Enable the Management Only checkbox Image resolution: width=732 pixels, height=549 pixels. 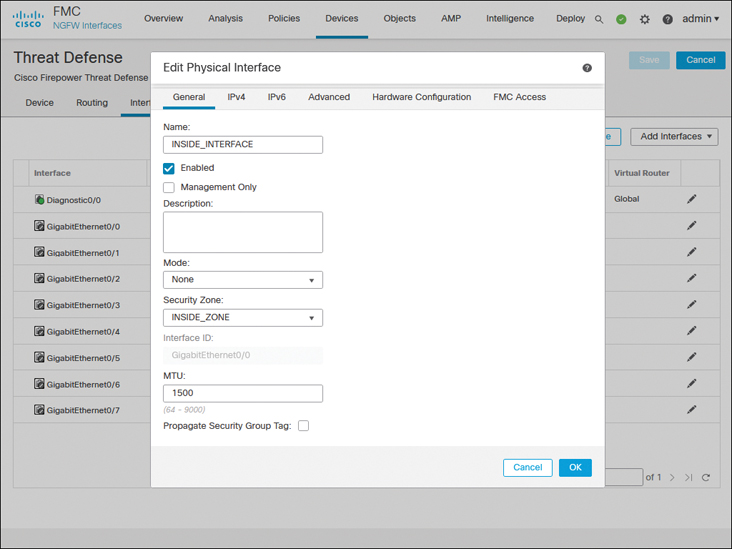tap(169, 187)
